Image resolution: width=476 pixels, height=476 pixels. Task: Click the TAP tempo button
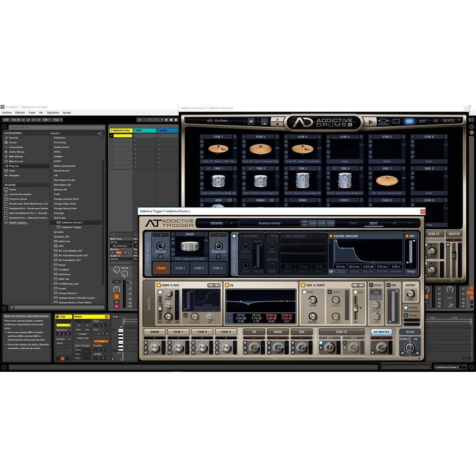tap(6, 120)
